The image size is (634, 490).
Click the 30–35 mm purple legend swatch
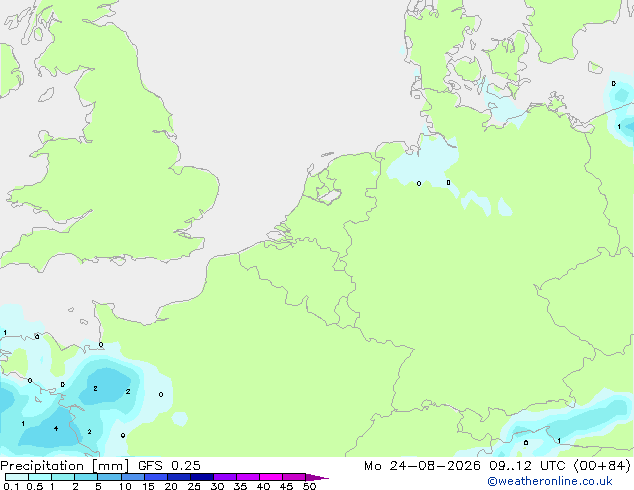click(224, 477)
